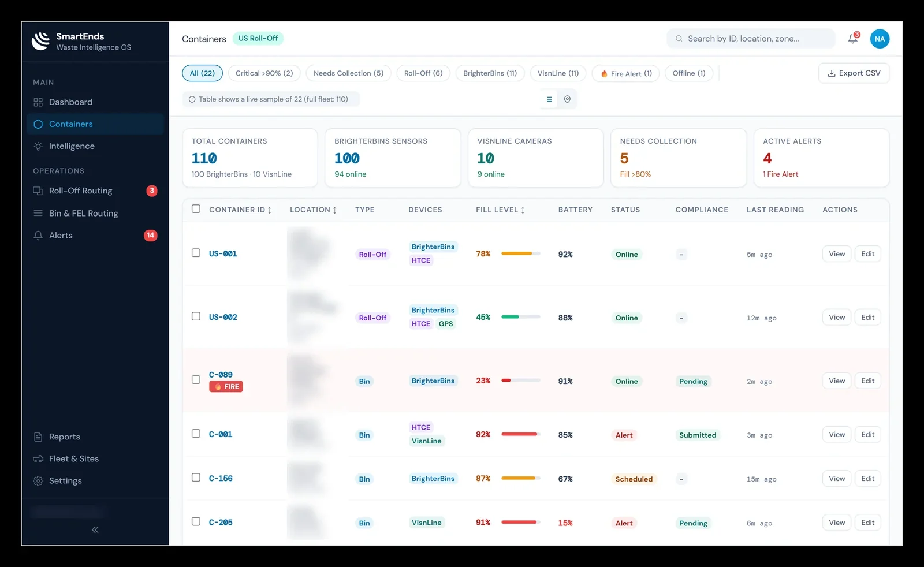924x567 pixels.
Task: Switch to map view pin icon
Action: [567, 99]
